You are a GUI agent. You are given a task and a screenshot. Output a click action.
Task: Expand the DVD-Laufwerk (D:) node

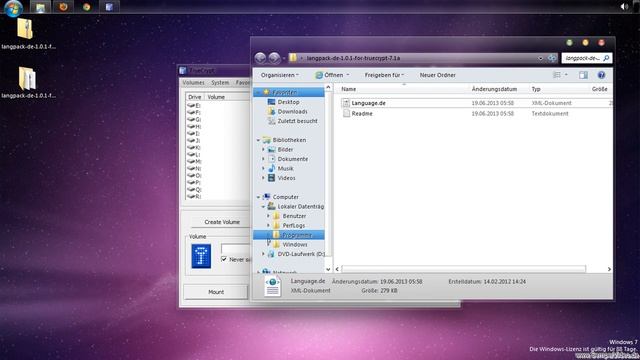(x=264, y=254)
